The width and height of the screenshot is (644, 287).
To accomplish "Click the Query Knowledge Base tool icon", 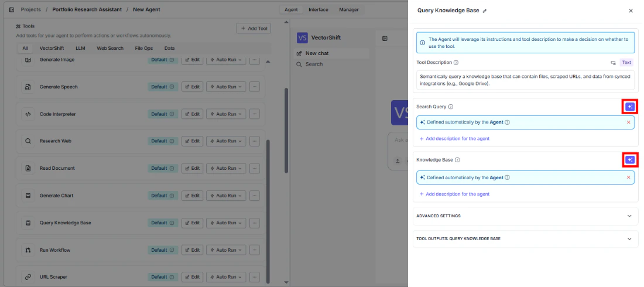I will click(28, 223).
